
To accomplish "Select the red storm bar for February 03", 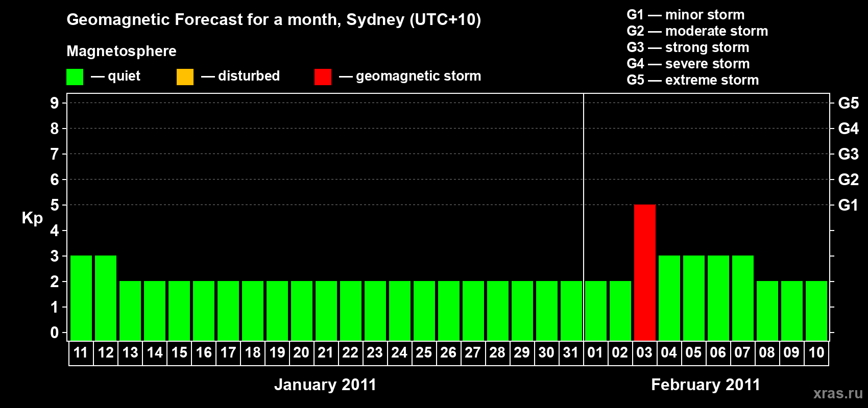I will tap(645, 272).
